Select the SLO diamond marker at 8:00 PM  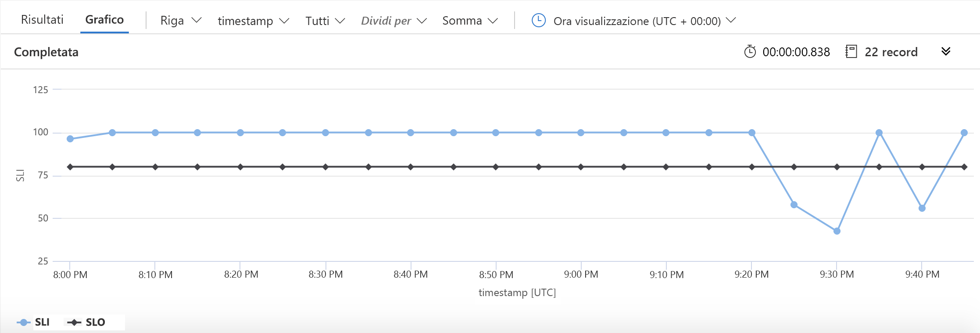[70, 167]
